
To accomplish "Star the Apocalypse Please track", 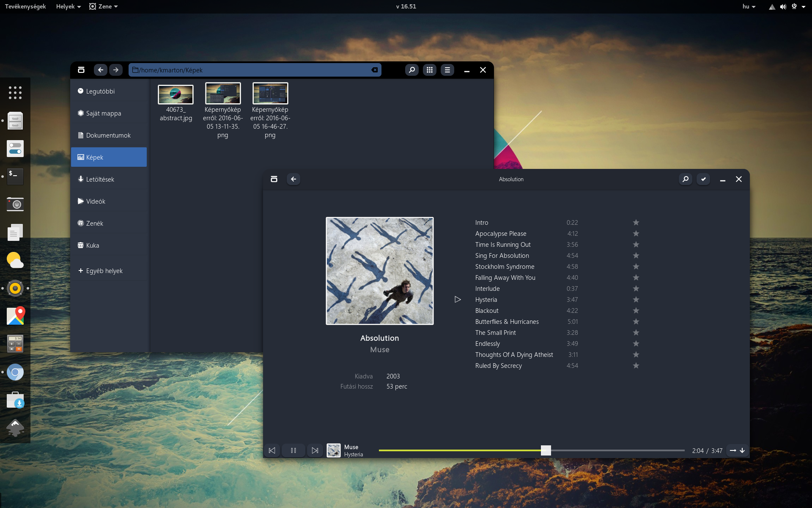I will pyautogui.click(x=636, y=233).
